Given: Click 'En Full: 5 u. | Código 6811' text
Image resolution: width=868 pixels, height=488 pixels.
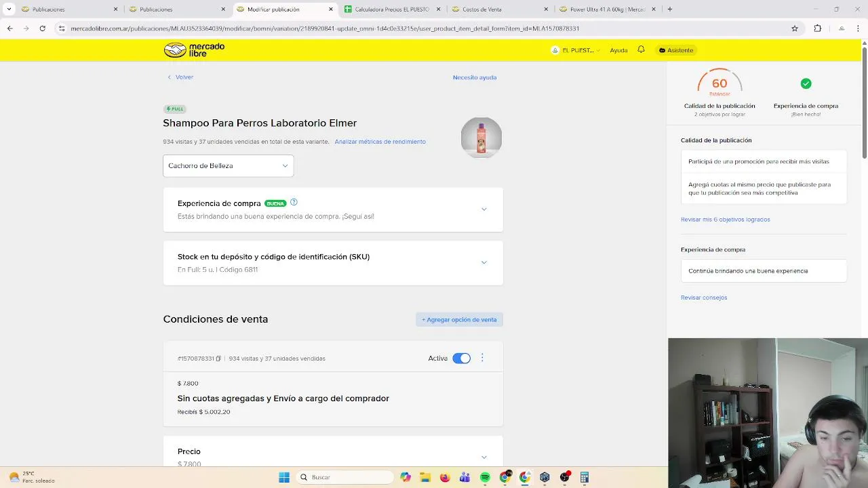Looking at the screenshot, I should pyautogui.click(x=218, y=270).
